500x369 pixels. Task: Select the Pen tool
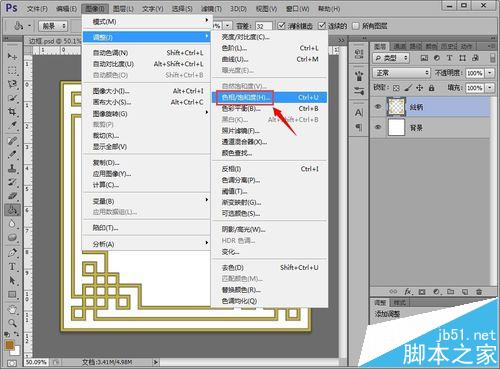tap(12, 252)
